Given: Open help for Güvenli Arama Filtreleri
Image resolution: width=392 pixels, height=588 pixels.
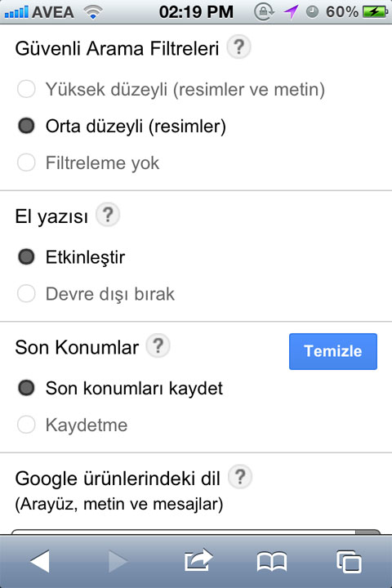Looking at the screenshot, I should click(x=239, y=47).
